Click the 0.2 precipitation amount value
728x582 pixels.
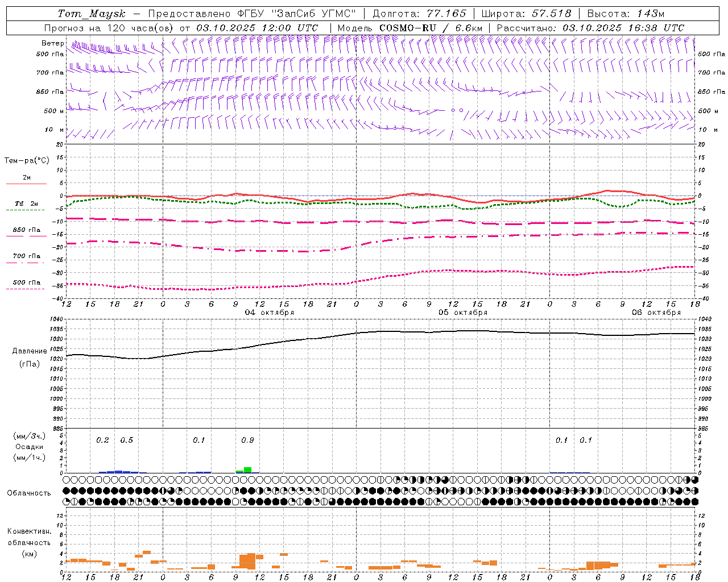102,440
